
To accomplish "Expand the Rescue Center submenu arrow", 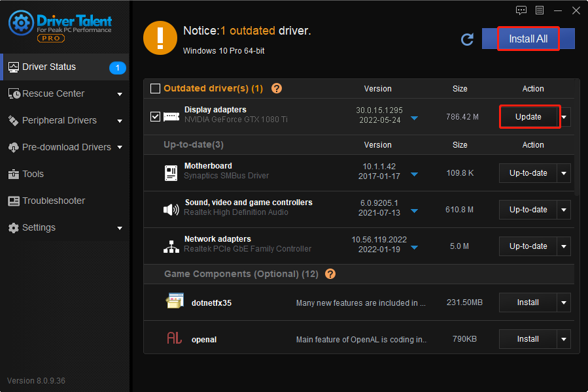I will (x=120, y=94).
